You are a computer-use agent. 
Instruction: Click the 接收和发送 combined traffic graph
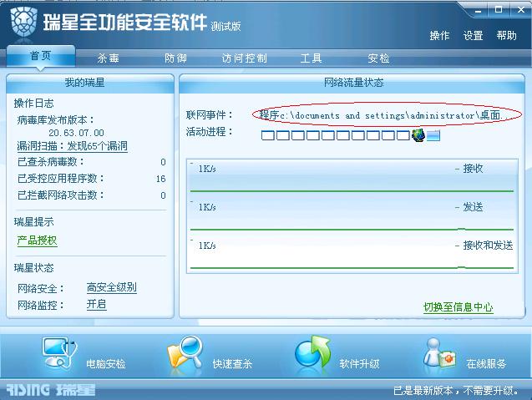tap(352, 255)
